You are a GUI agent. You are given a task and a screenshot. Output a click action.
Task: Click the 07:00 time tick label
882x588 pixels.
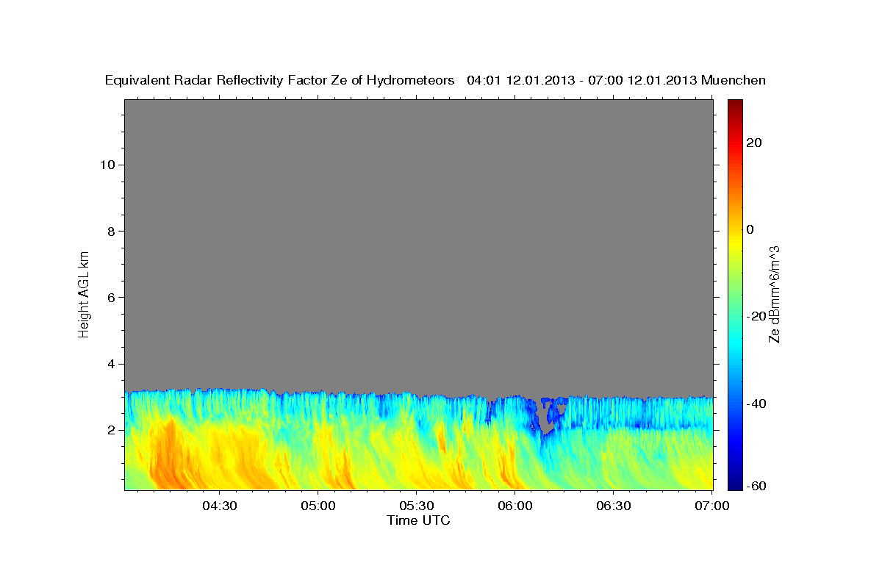coord(711,506)
